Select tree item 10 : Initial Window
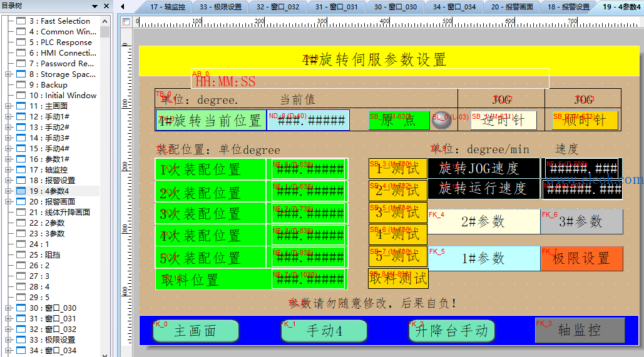Screen dimensions: 644x357 63,96
